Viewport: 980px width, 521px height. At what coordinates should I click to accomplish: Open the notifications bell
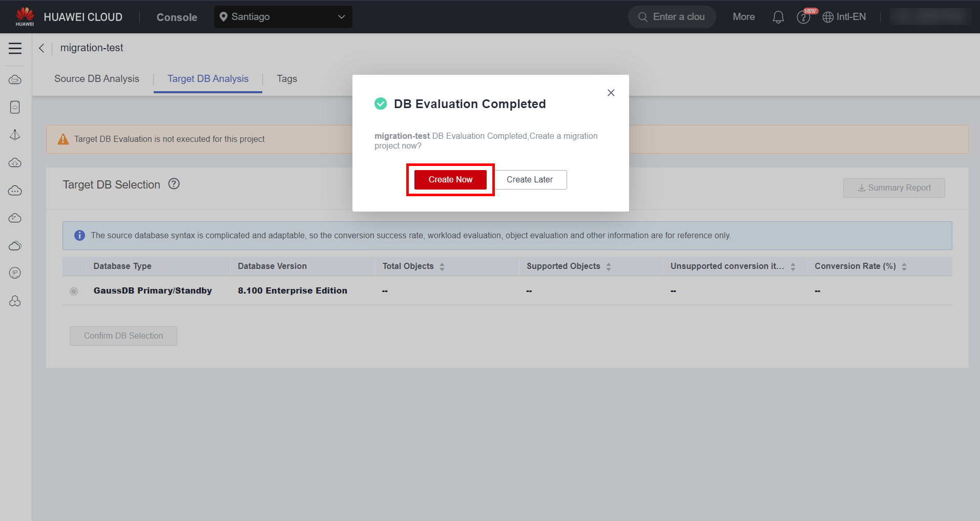(778, 17)
